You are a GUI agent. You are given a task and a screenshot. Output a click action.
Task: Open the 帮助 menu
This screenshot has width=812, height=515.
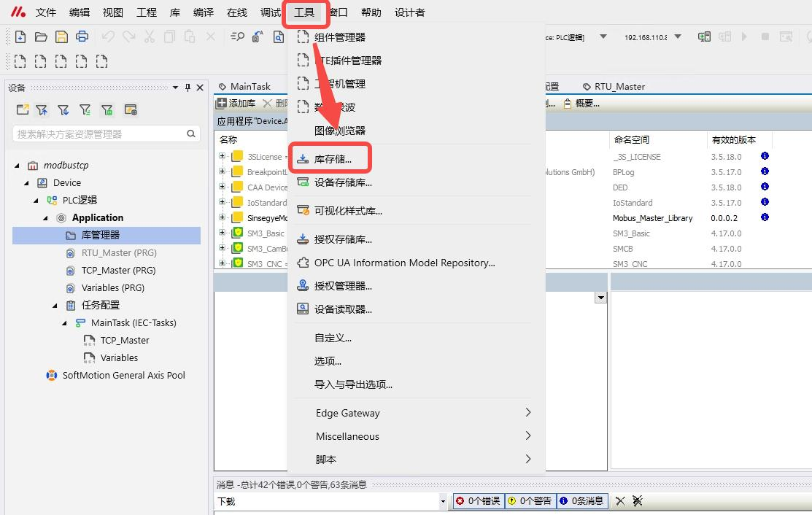tap(371, 12)
